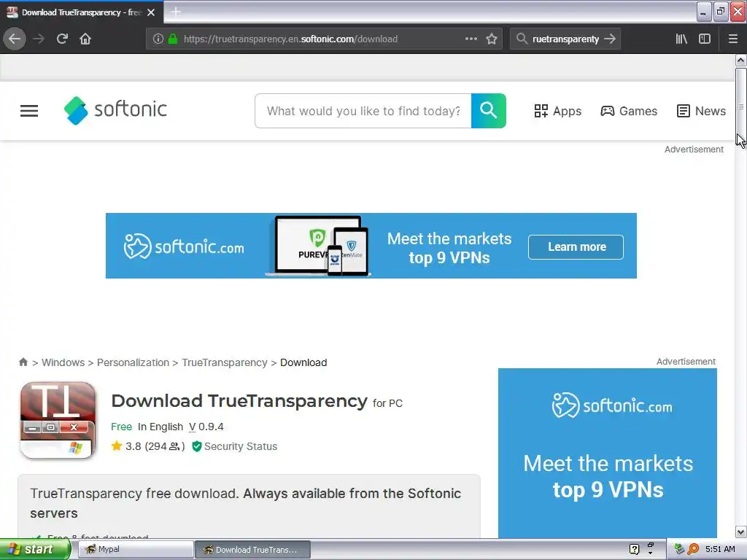Viewport: 747px width, 560px height.
Task: Click the TrueTransparency app icon thumbnail
Action: click(x=58, y=420)
